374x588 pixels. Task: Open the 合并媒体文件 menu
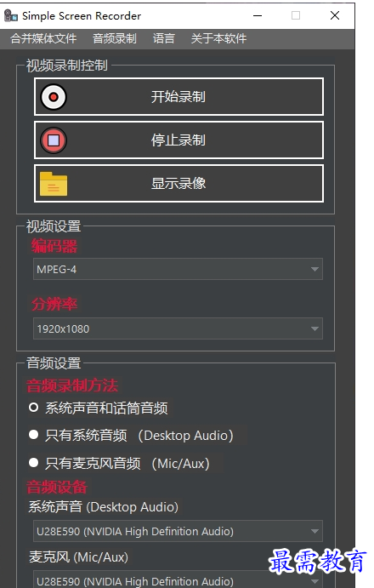point(43,38)
